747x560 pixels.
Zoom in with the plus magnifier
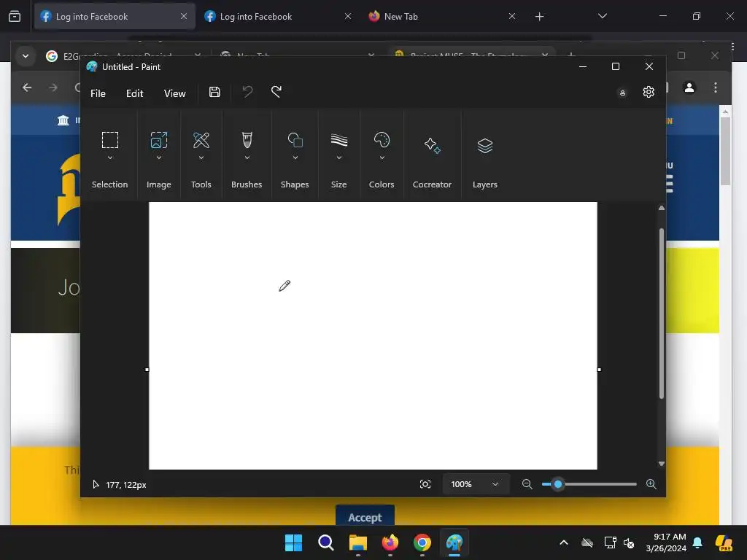click(651, 484)
